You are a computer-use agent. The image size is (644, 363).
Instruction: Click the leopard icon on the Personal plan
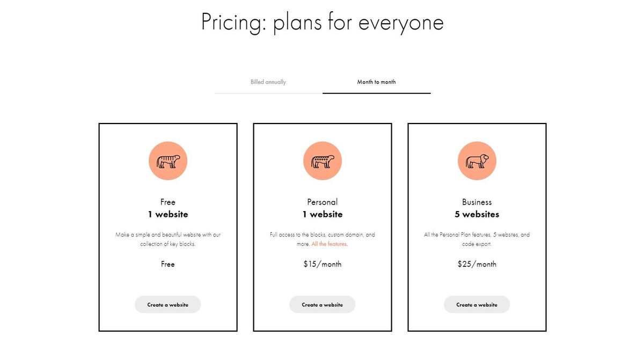coord(322,160)
